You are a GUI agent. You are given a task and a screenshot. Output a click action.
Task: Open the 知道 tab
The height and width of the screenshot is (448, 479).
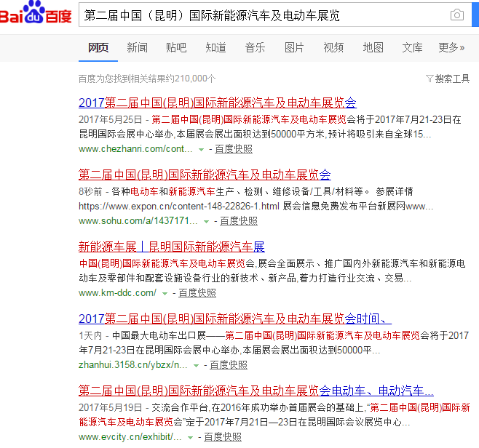[215, 47]
